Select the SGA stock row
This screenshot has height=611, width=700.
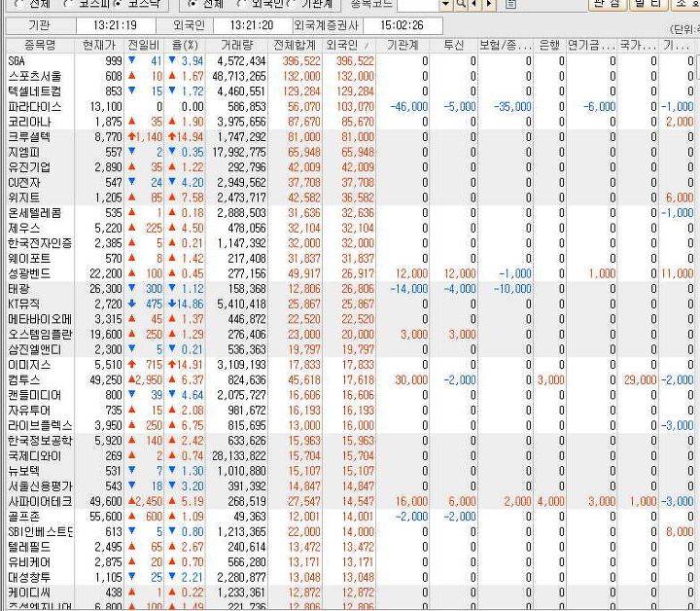[x=350, y=60]
